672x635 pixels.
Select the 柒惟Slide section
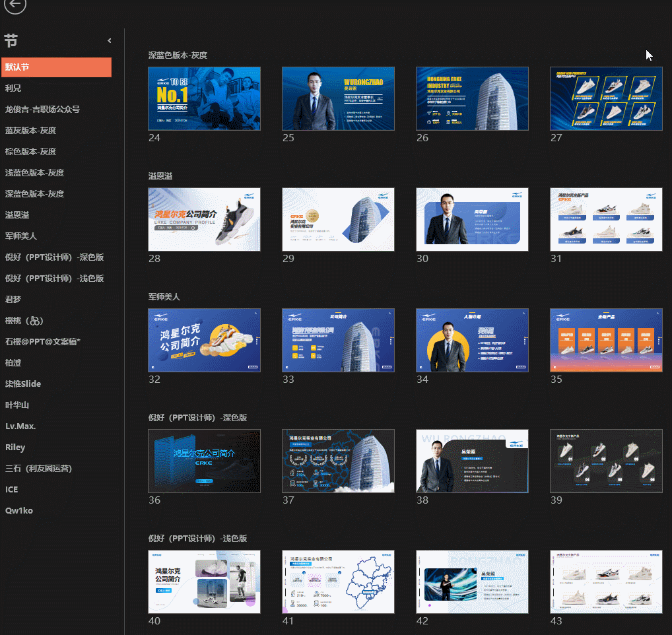pos(23,384)
